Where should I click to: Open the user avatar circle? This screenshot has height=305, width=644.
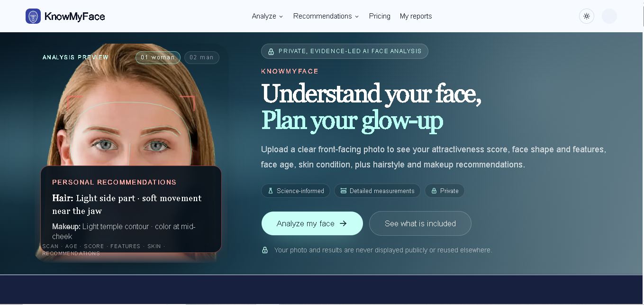coord(609,16)
